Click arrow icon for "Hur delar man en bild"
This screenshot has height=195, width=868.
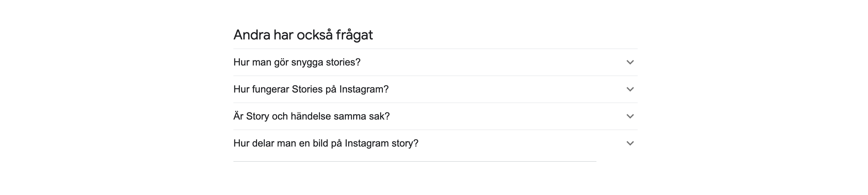[630, 143]
